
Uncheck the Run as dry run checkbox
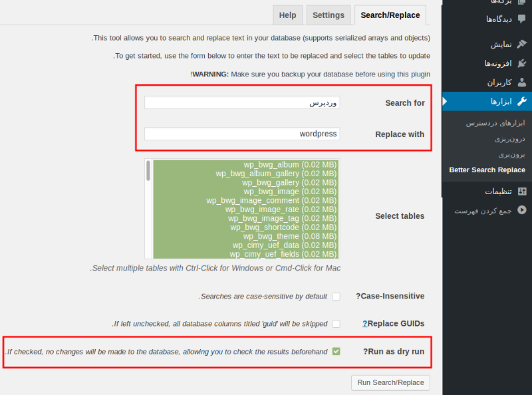(x=336, y=351)
